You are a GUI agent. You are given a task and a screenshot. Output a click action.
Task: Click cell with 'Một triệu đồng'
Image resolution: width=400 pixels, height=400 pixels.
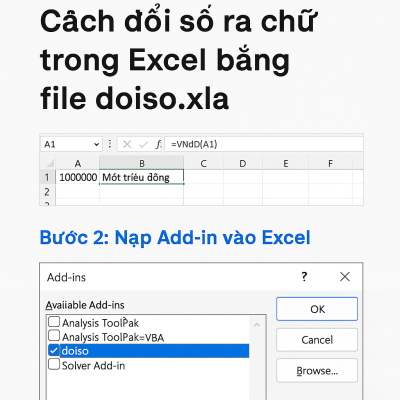142,177
